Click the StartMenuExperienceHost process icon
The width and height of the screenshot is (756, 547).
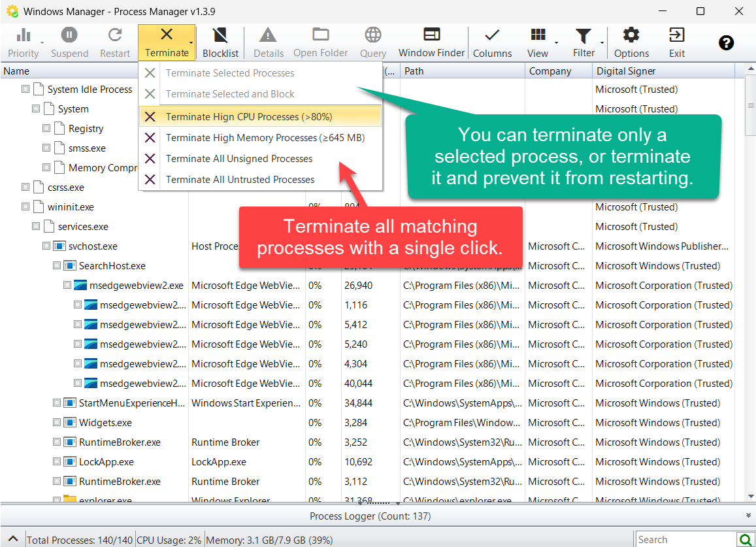point(70,403)
